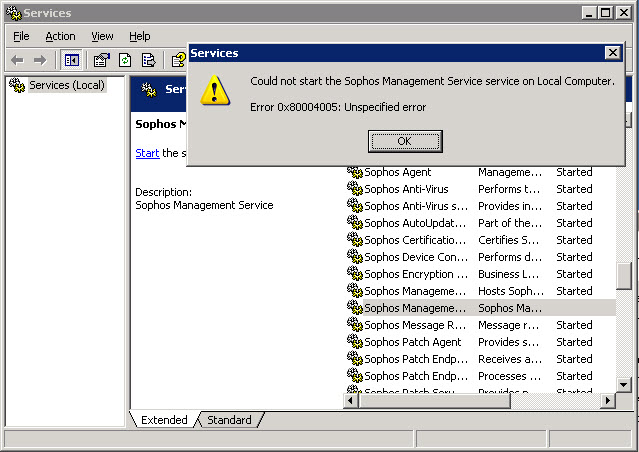Click the Back arrow toolbar button
639x452 pixels.
pos(18,60)
